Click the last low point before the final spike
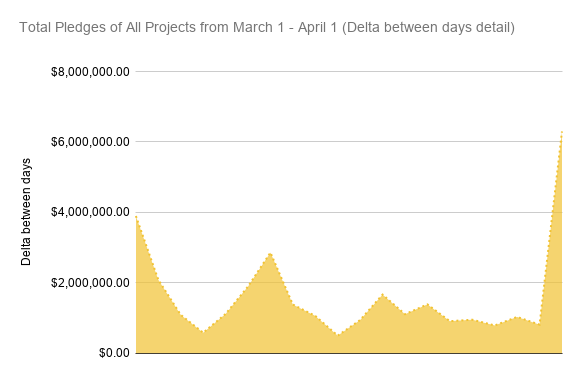Image resolution: width=581 pixels, height=379 pixels. tap(539, 325)
